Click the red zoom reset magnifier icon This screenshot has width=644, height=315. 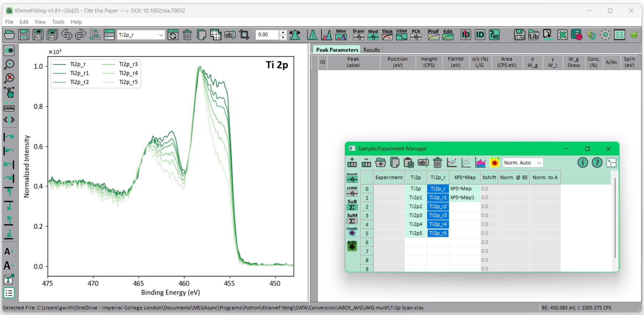[x=9, y=78]
